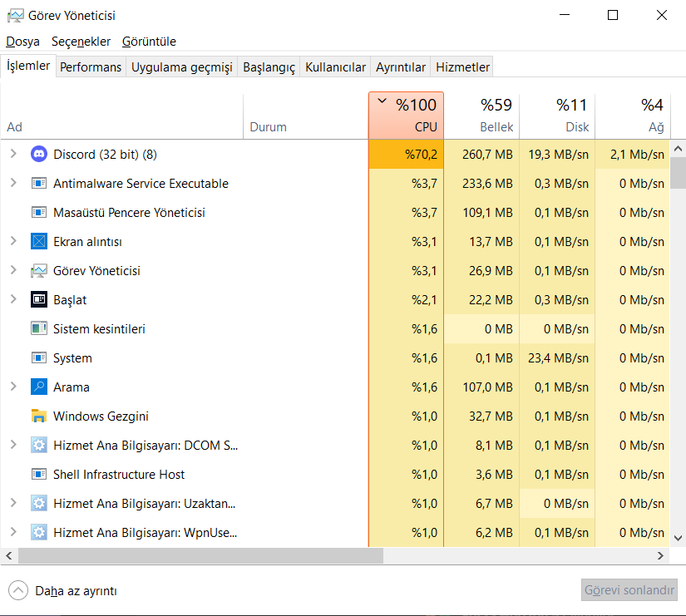The image size is (686, 616).
Task: Sort by the CPU column header
Action: pos(406,116)
